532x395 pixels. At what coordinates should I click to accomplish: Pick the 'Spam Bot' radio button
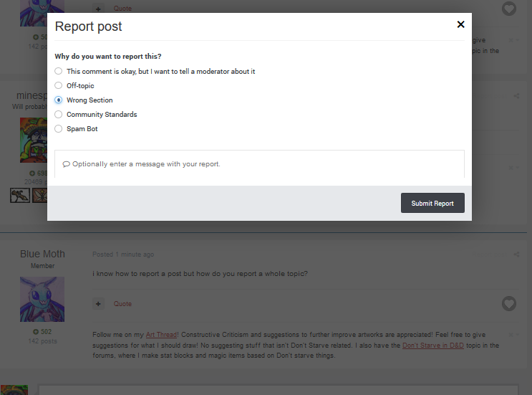[x=59, y=129]
